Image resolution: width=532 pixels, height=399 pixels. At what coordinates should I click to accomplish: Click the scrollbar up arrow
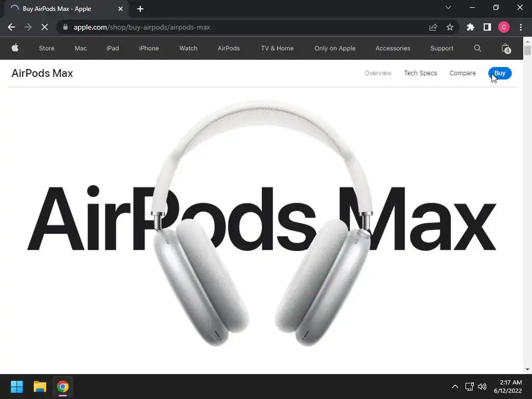(527, 41)
